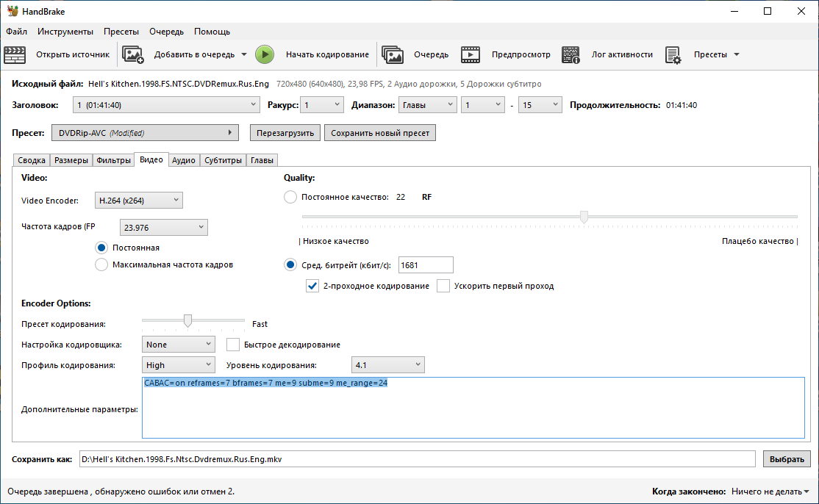Click the Presets document gear icon
This screenshot has height=504, width=819.
(x=673, y=54)
